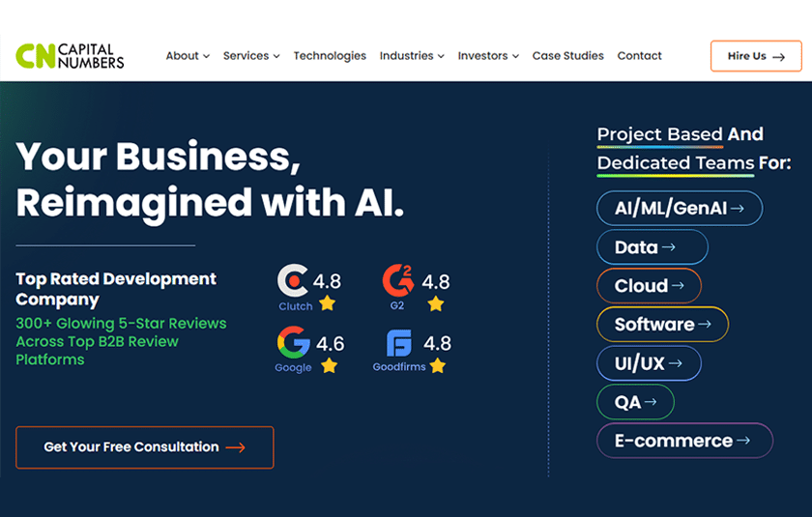The width and height of the screenshot is (812, 517).
Task: Go to Technologies page
Action: 330,56
